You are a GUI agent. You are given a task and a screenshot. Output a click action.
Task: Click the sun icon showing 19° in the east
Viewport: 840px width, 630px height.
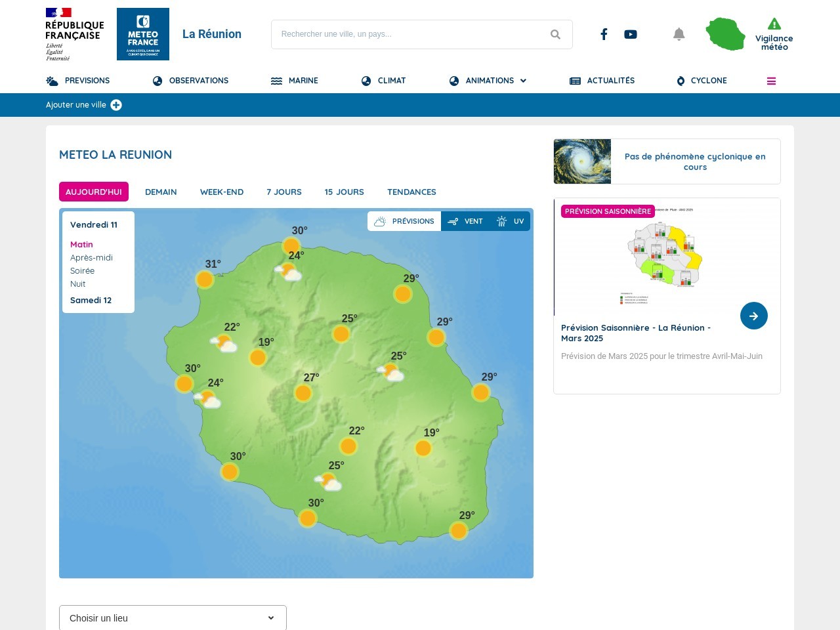(423, 448)
